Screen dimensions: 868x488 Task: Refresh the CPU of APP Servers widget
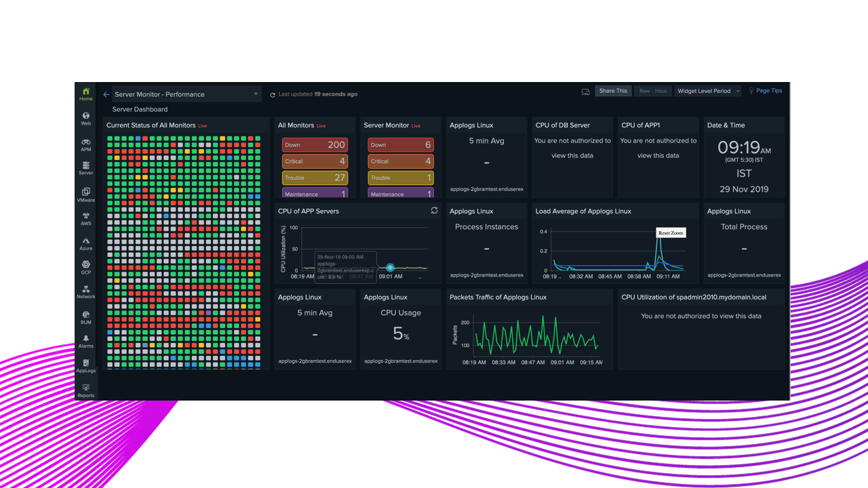[x=434, y=211]
